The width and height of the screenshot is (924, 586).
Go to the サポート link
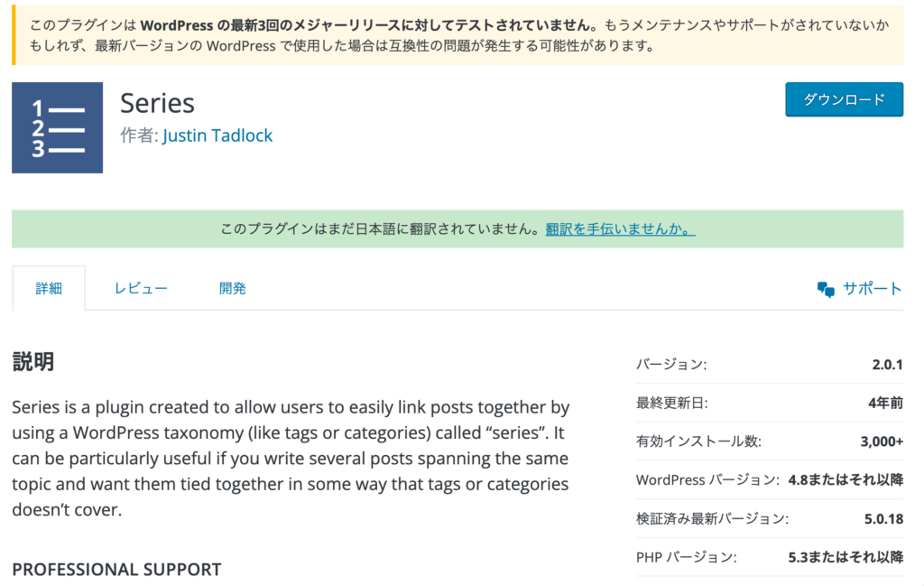(x=873, y=288)
